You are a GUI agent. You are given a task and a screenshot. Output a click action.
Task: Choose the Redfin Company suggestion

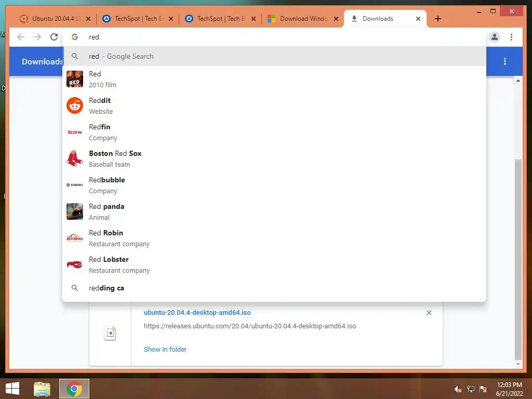[x=274, y=132]
